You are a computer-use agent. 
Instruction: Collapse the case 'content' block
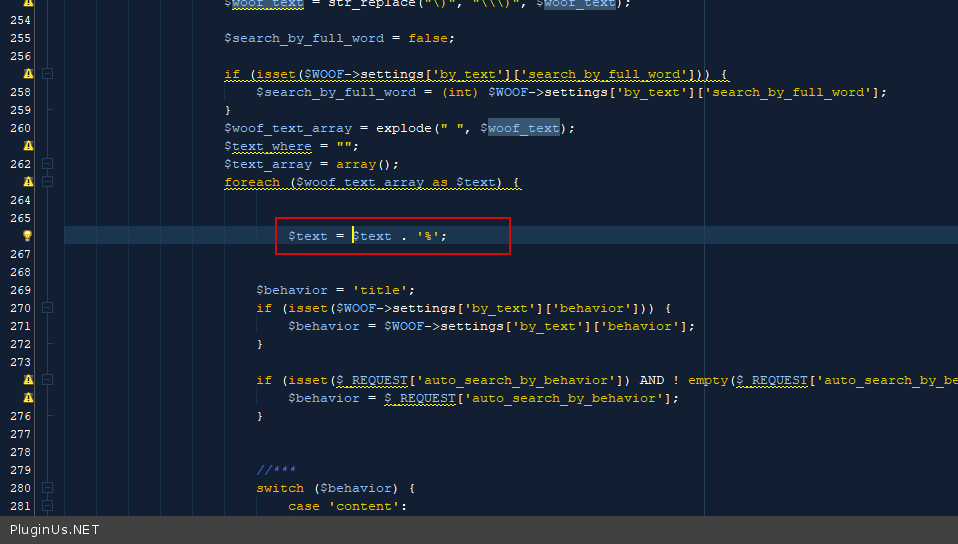[47, 506]
